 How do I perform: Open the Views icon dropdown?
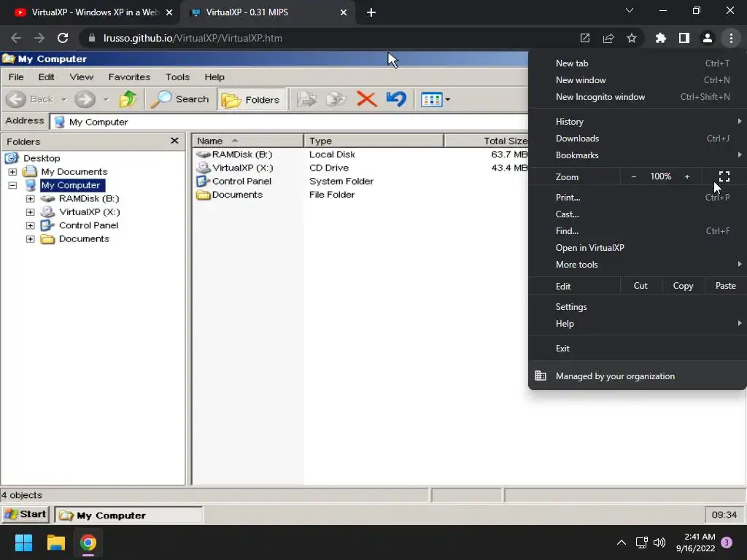[436, 99]
